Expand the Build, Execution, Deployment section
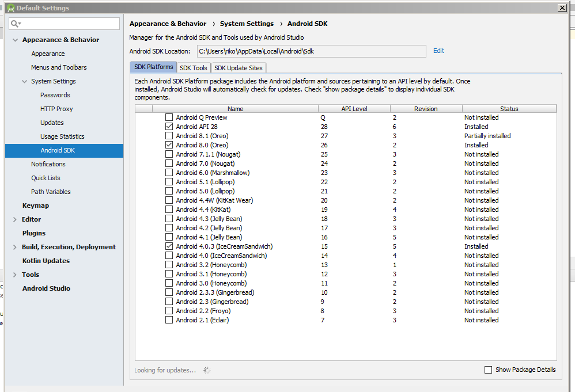This screenshot has width=575, height=392. coord(15,247)
